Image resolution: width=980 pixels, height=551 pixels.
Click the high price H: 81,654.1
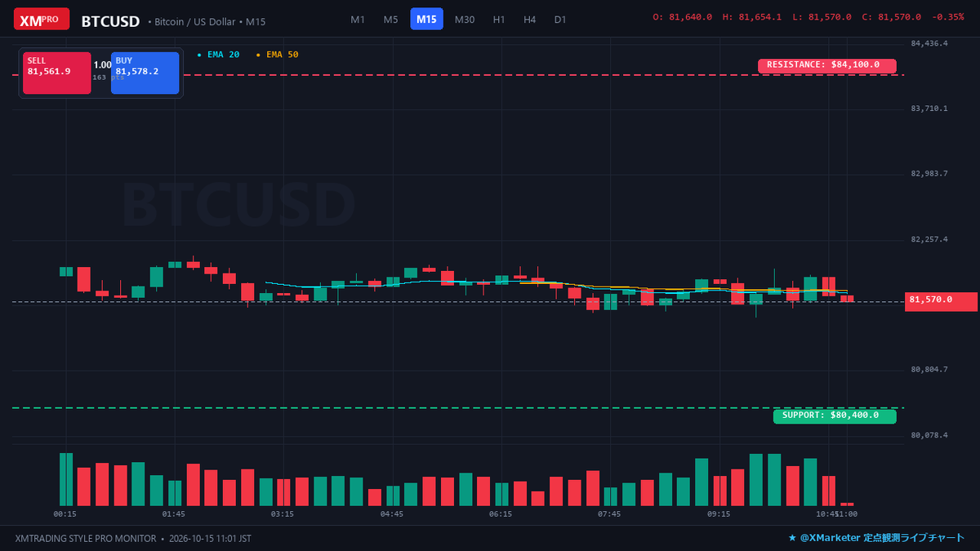(x=752, y=17)
